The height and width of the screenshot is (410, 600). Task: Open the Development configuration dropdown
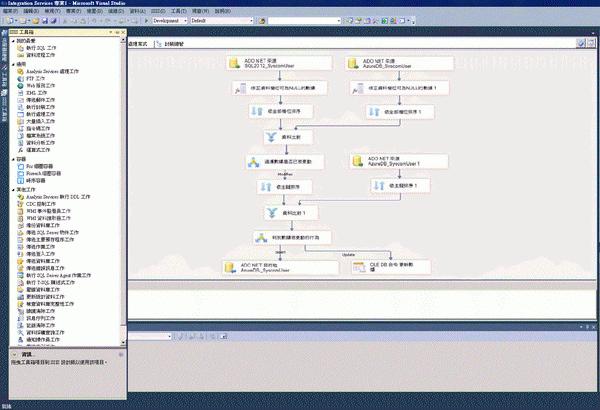170,21
